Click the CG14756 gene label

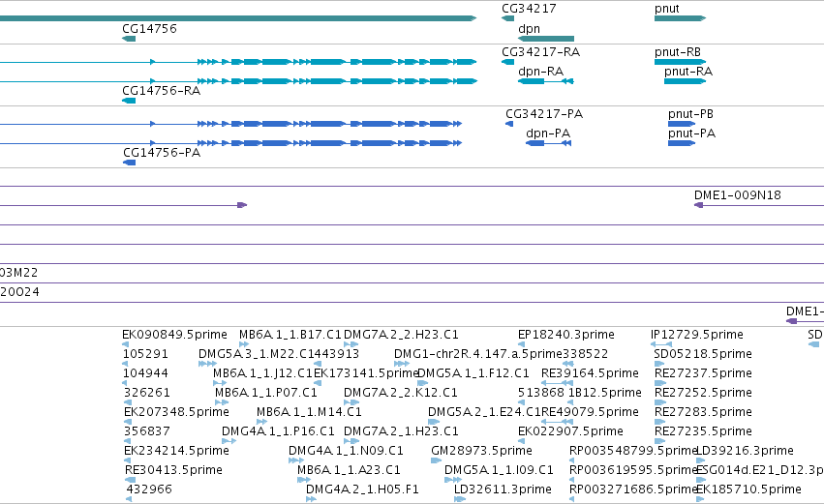coord(149,28)
